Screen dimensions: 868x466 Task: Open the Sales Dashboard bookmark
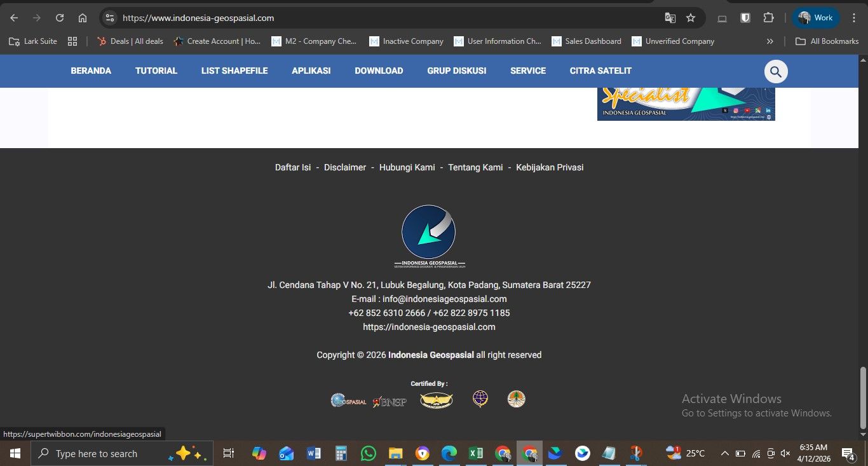pyautogui.click(x=587, y=41)
